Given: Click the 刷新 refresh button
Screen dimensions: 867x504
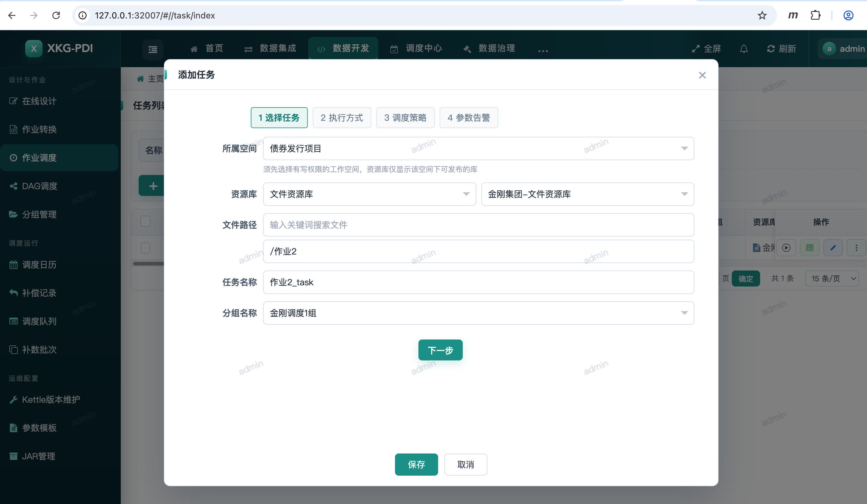Looking at the screenshot, I should pos(781,49).
